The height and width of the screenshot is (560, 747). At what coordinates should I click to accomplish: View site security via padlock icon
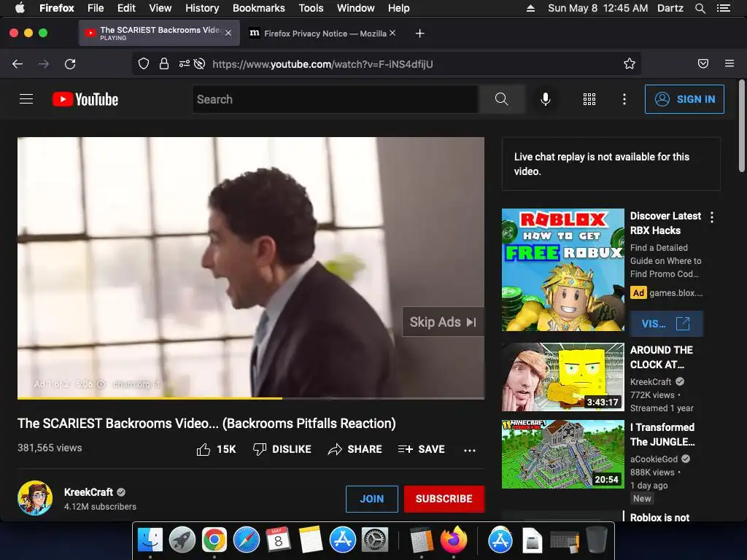coord(164,64)
